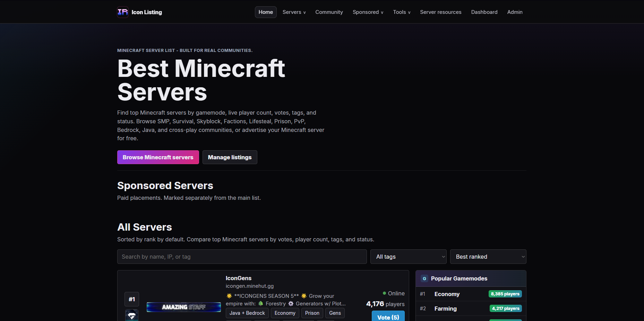644x321 pixels.
Task: Open the Home nav tab
Action: [266, 12]
